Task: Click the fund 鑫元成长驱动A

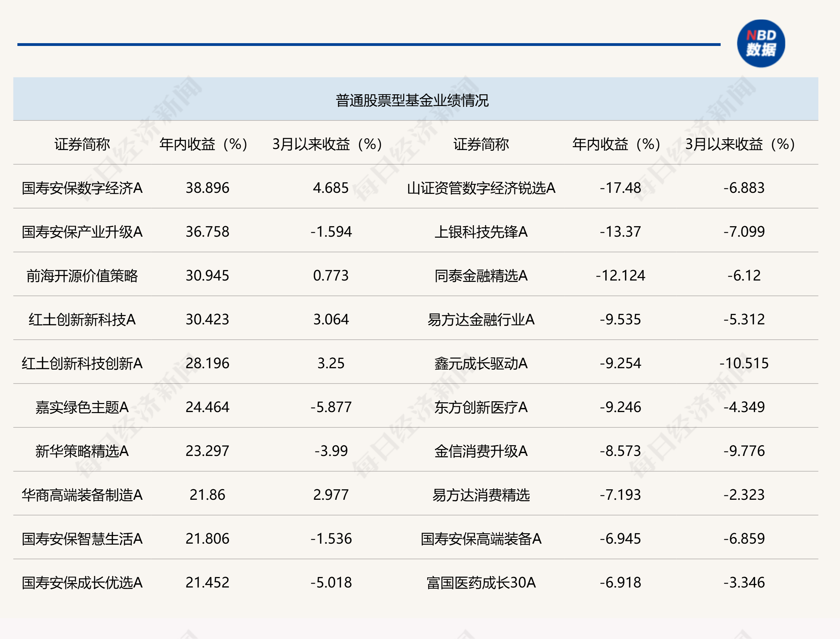Action: tap(481, 363)
